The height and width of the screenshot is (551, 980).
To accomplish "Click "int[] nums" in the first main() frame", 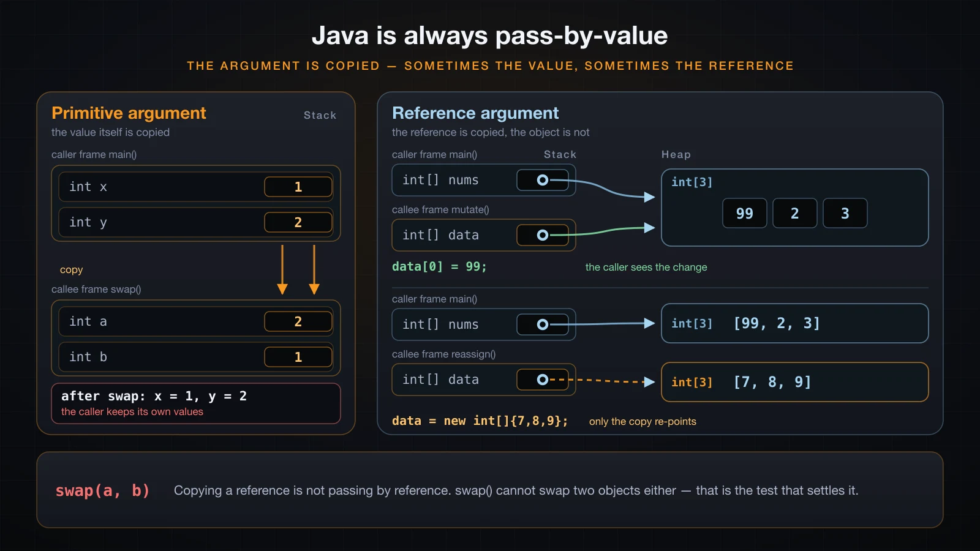I will point(440,180).
